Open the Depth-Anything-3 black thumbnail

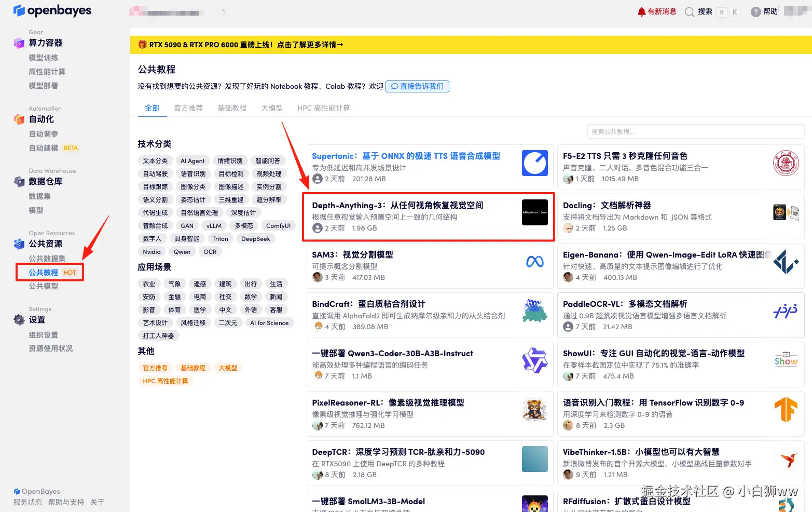tap(535, 212)
